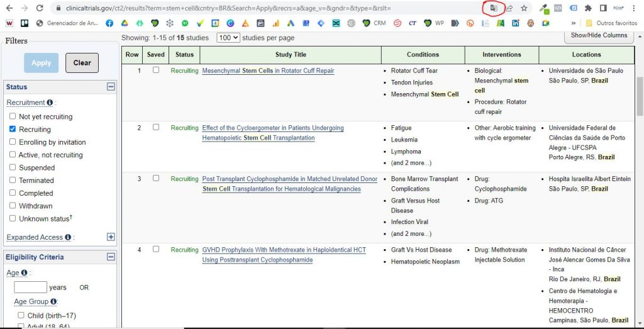
Task: Click the share page icon
Action: (509, 8)
